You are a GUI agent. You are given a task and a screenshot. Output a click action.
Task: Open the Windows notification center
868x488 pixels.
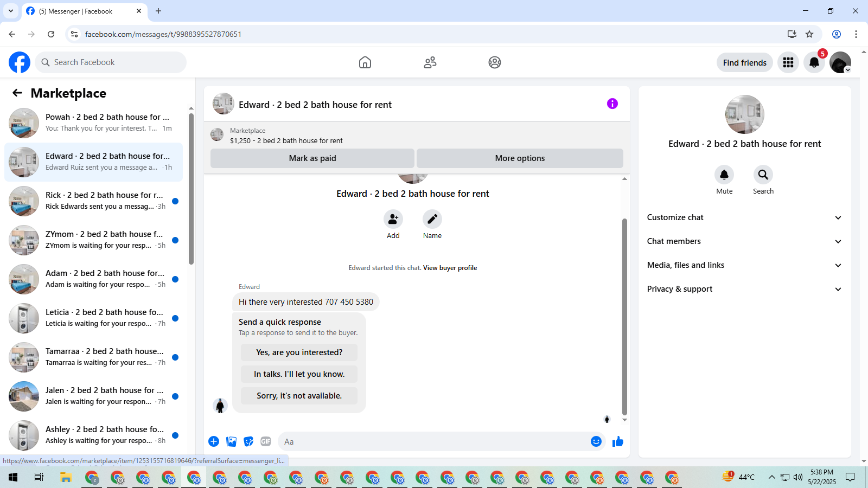click(850, 477)
